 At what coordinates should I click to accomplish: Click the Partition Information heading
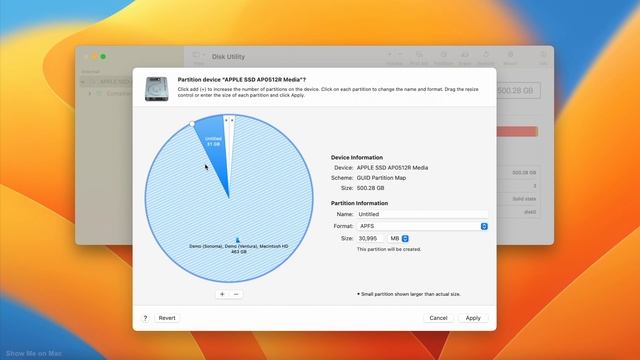click(x=359, y=203)
